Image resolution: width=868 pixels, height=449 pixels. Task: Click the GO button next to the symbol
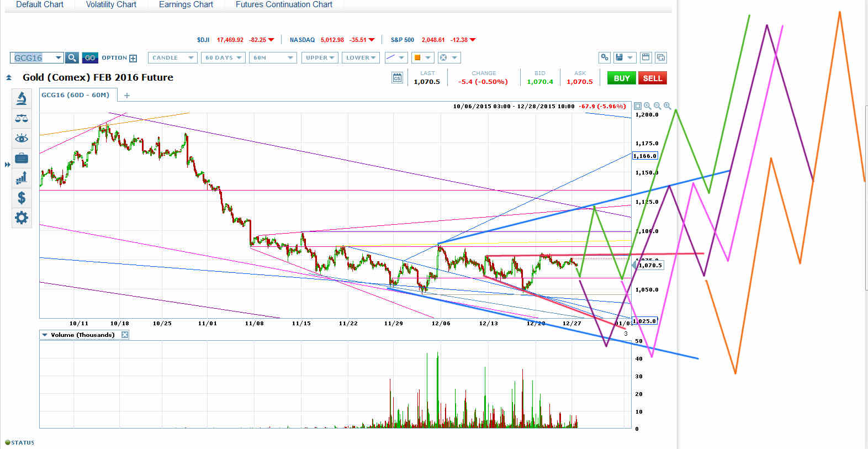[90, 57]
